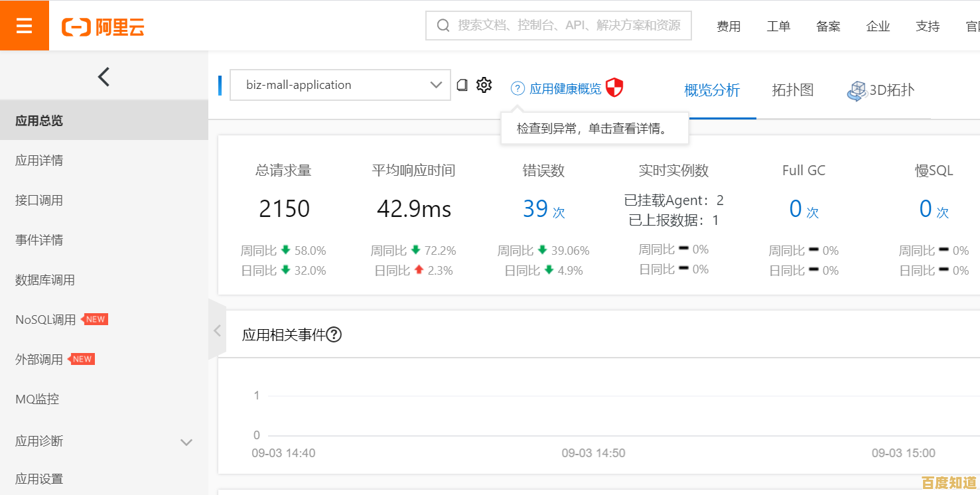980x495 pixels.
Task: Open the 应用健康概览 link
Action: pos(565,88)
